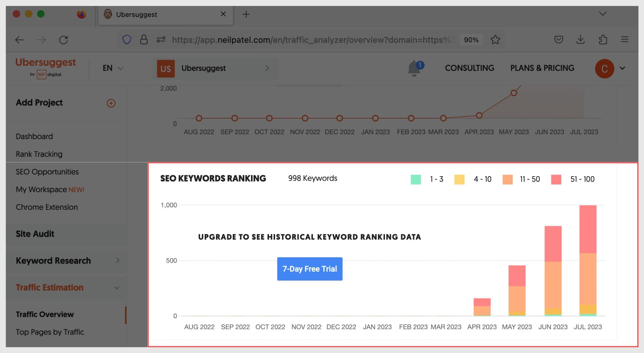This screenshot has width=644, height=353.
Task: Click the US country flag badge
Action: 166,68
